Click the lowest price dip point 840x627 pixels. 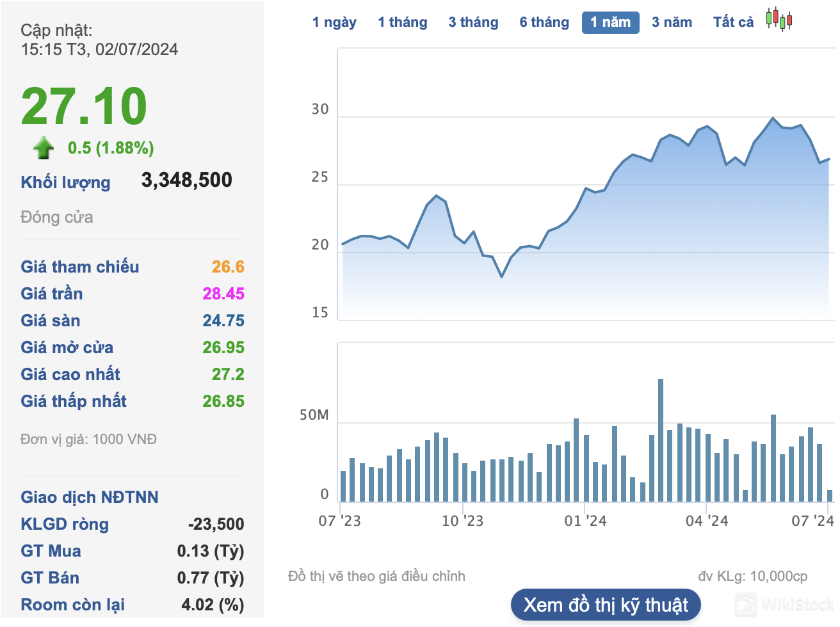click(501, 276)
